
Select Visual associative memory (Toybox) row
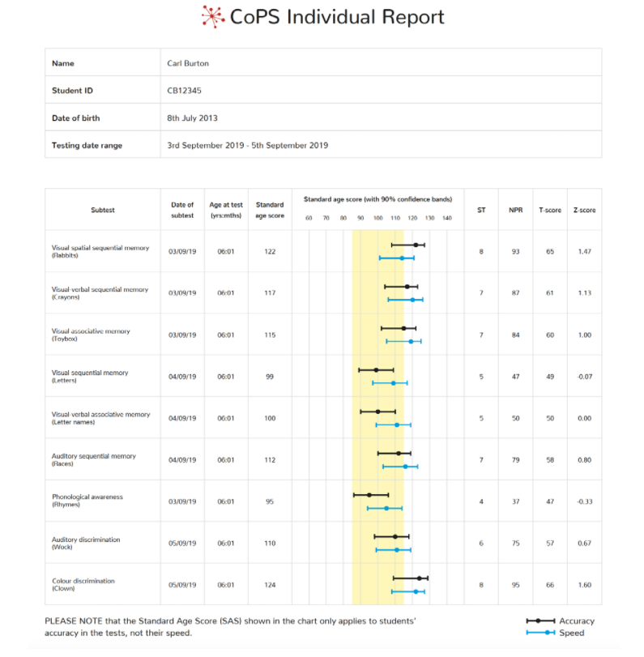coord(323,335)
